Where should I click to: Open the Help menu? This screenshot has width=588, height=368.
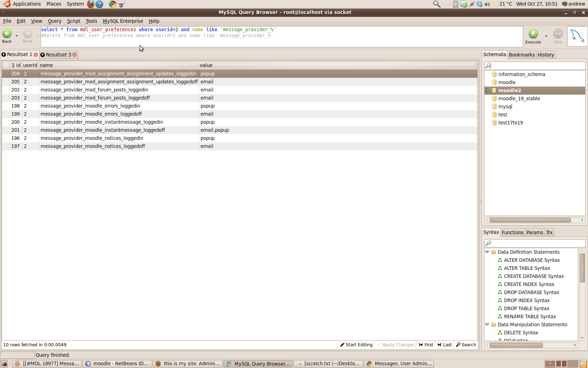click(154, 21)
